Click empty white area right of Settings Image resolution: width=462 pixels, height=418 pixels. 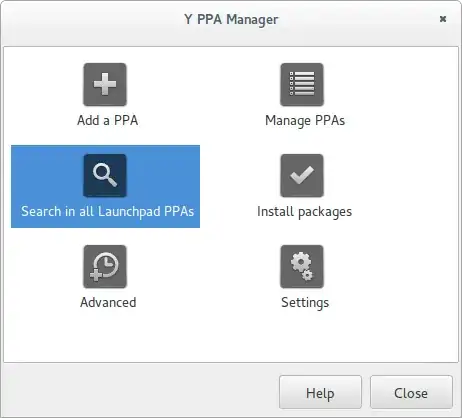point(393,277)
